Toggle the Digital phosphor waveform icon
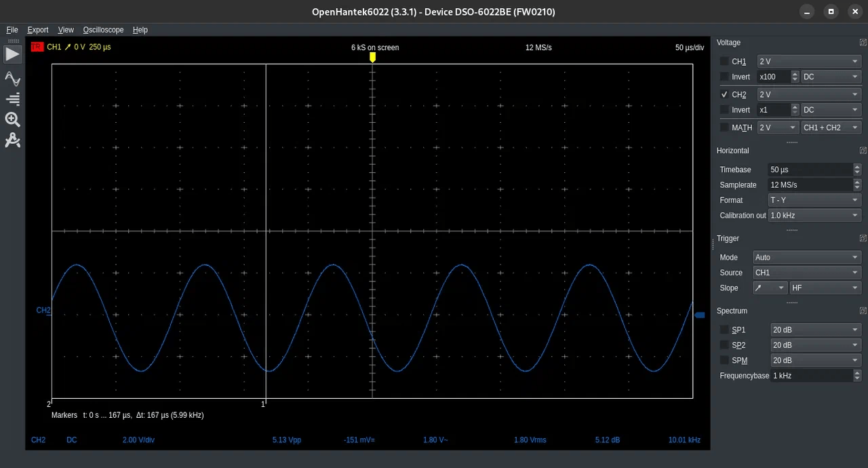 (x=13, y=79)
